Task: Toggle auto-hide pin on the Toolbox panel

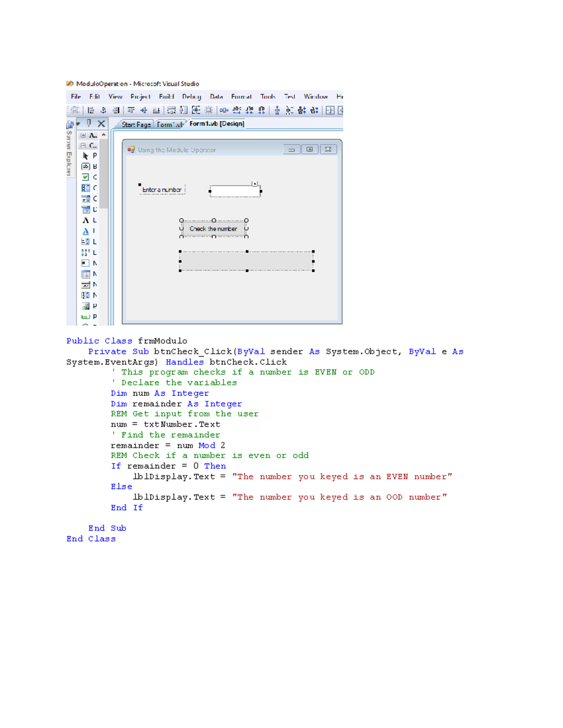Action: click(88, 123)
